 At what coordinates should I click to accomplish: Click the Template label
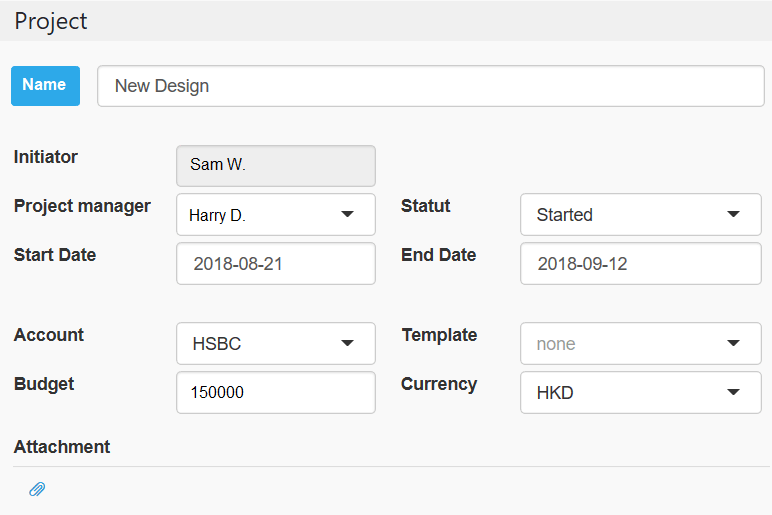[439, 335]
